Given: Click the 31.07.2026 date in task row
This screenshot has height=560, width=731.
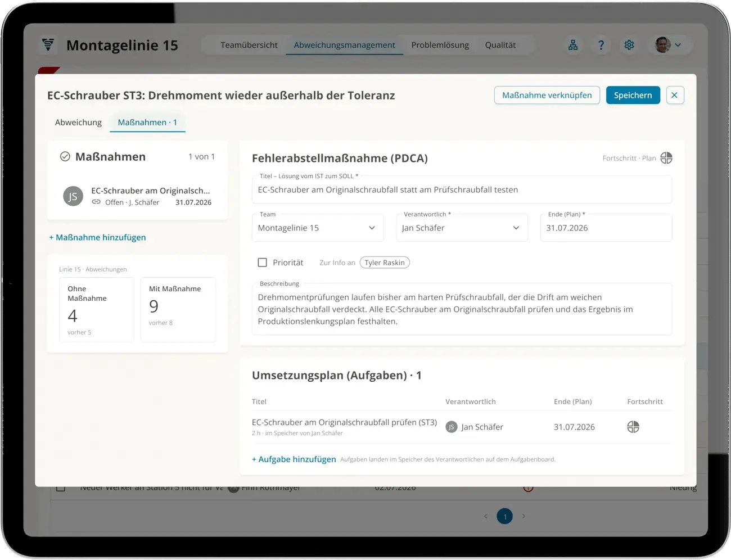Looking at the screenshot, I should tap(574, 427).
